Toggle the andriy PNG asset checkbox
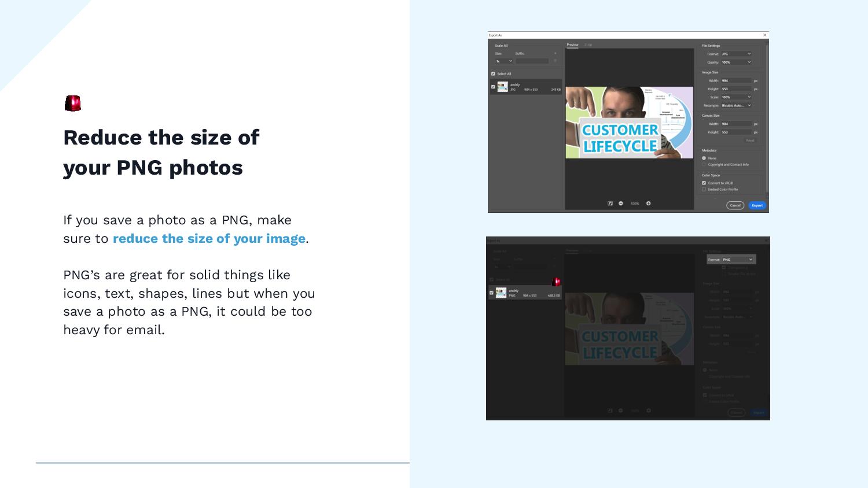Screen dimensions: 868x488 click(x=492, y=293)
